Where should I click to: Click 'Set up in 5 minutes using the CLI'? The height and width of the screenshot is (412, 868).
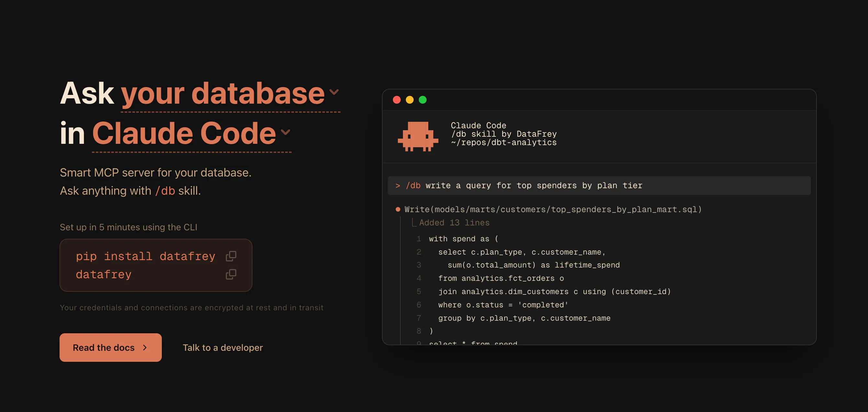pyautogui.click(x=128, y=227)
